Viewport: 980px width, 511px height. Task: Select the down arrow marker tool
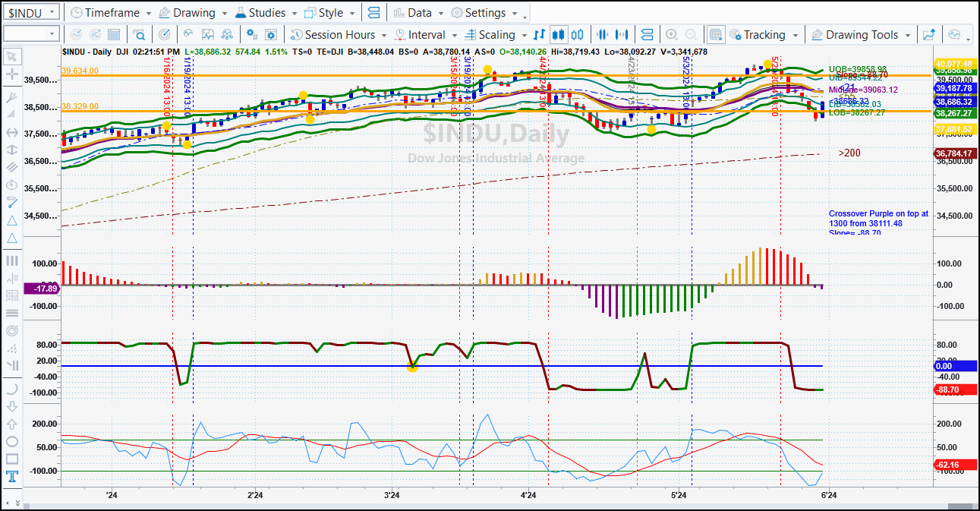11,406
